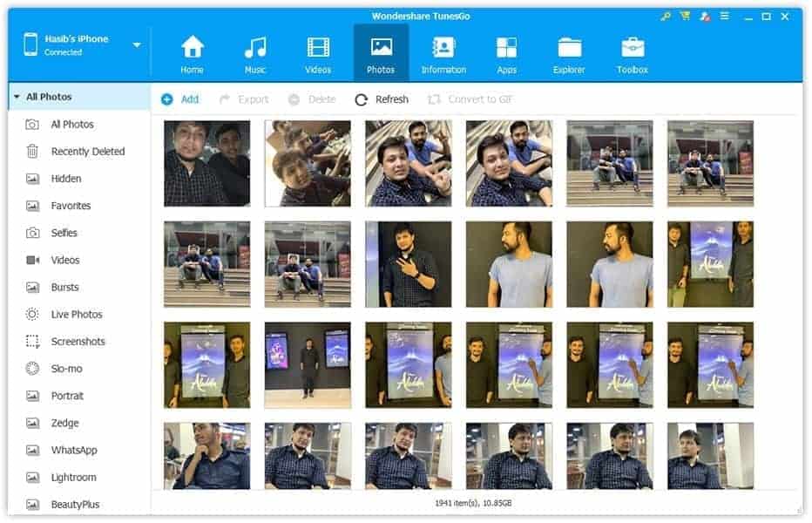Open the Music section

tap(254, 51)
